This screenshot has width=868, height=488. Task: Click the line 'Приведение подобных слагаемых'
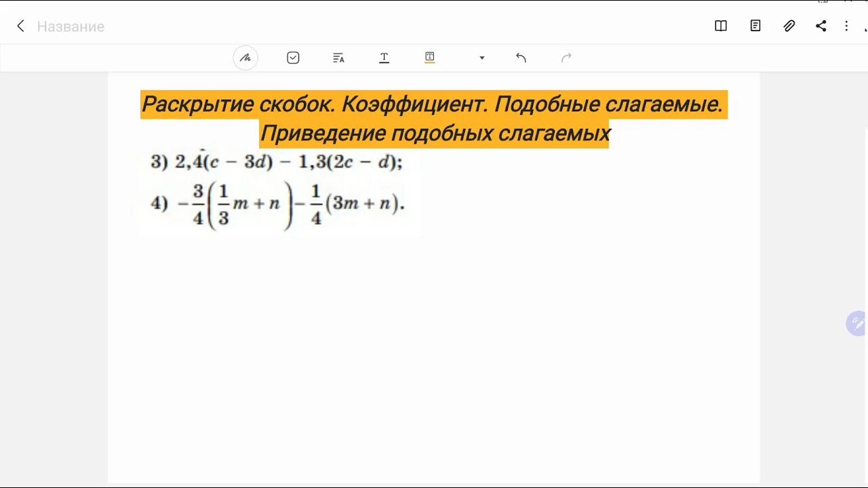[435, 133]
